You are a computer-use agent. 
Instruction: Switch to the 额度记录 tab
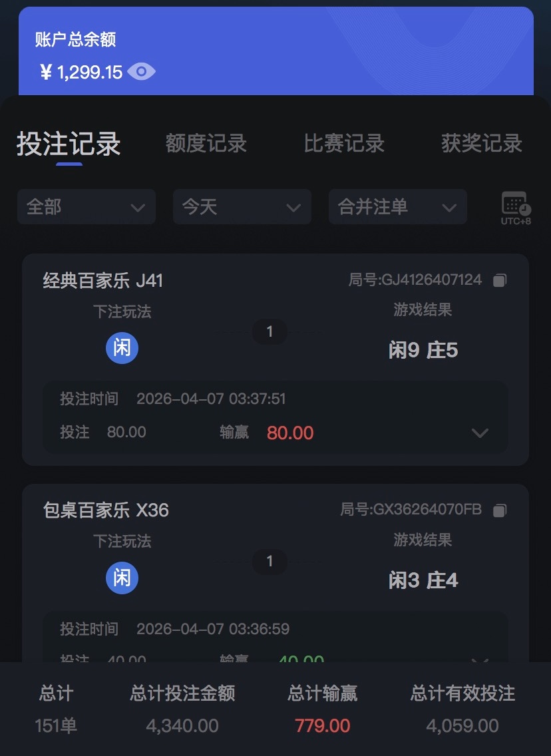206,144
